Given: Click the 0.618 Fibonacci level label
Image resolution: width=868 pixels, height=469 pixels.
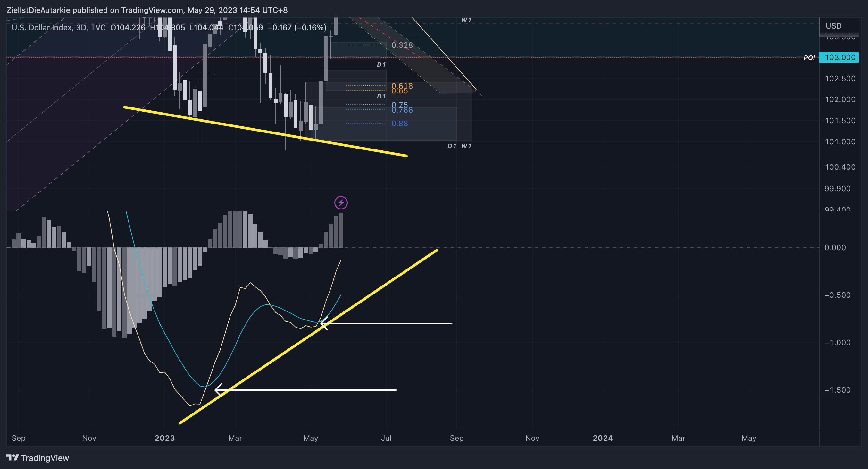Looking at the screenshot, I should click(402, 85).
